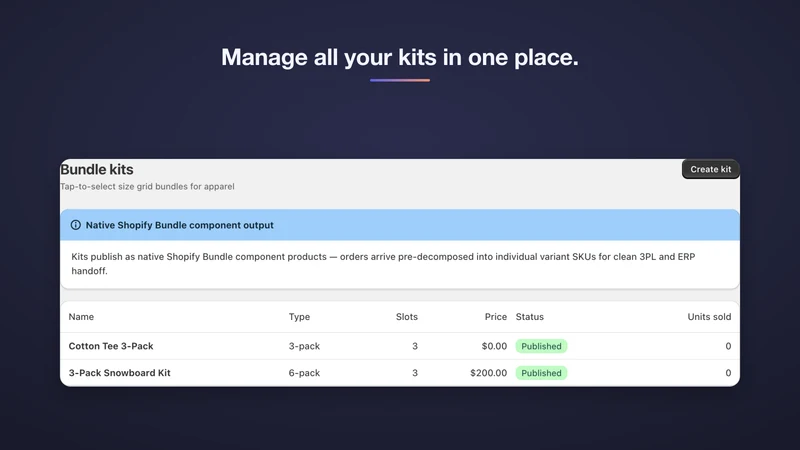Screen dimensions: 800x450
Task: Select the 6-pack type cell
Action: tap(304, 373)
